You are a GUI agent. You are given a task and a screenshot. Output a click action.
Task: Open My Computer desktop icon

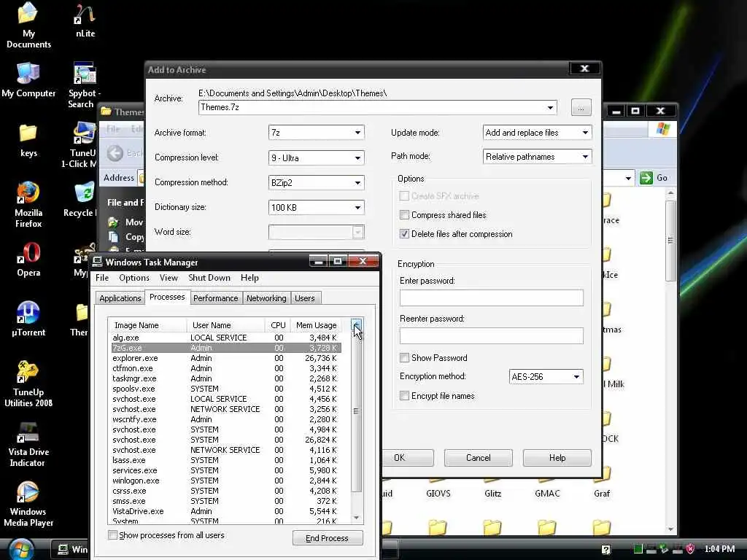(x=28, y=80)
